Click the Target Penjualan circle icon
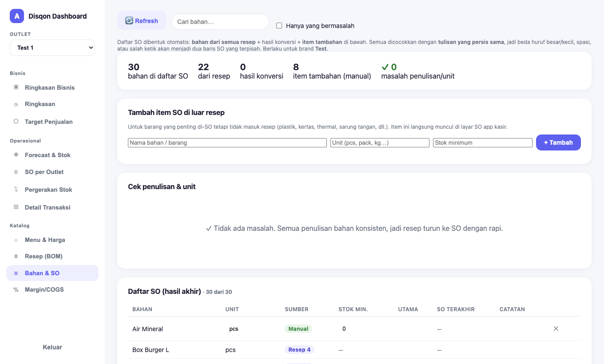Viewport: 604px width, 364px height. [x=16, y=121]
